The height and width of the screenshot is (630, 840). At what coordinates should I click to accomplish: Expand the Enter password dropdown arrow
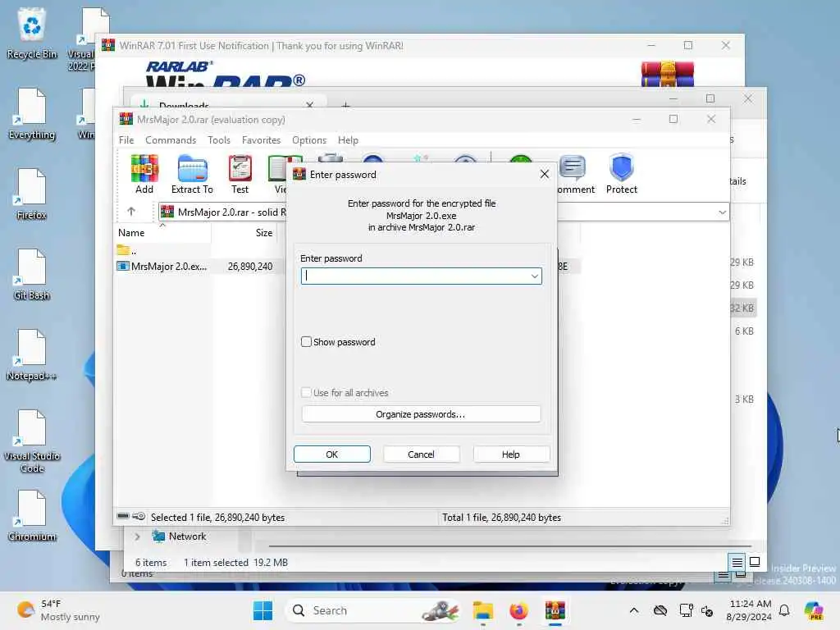pyautogui.click(x=534, y=276)
